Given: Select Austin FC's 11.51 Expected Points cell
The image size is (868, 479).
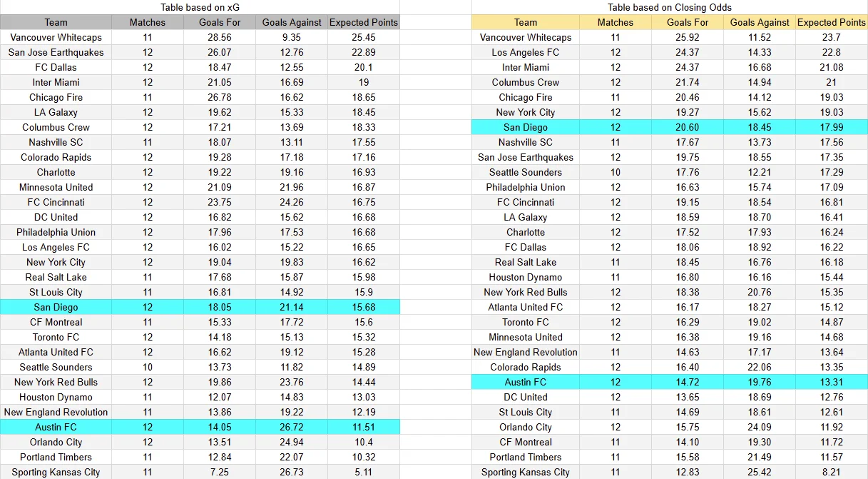Looking at the screenshot, I should (x=364, y=427).
